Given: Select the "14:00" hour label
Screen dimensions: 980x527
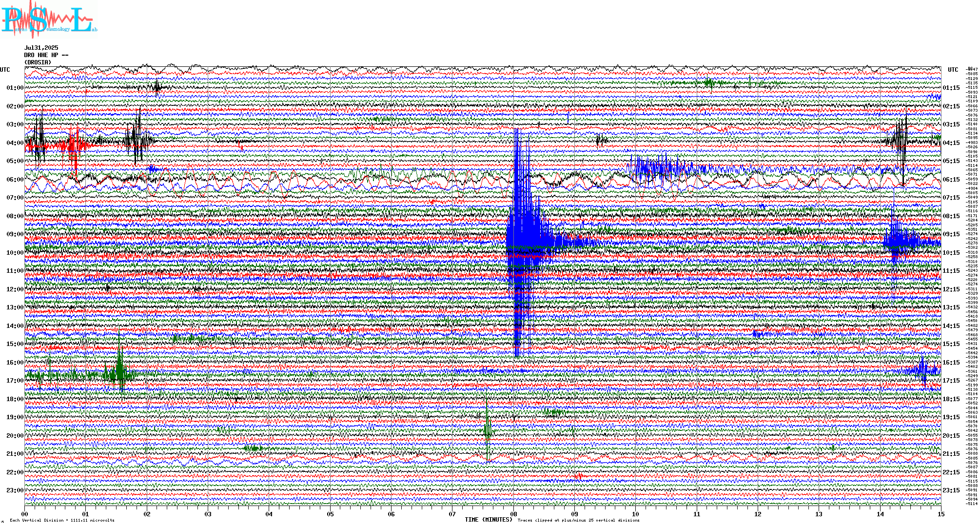Looking at the screenshot, I should pos(15,326).
